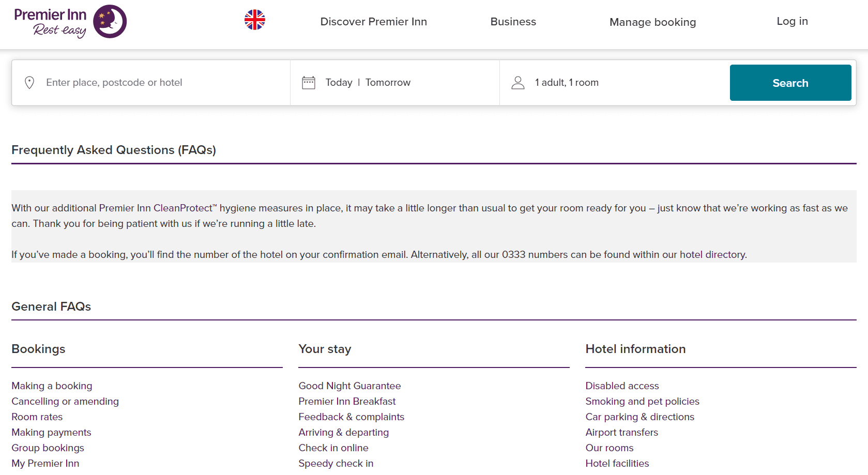This screenshot has height=475, width=868.
Task: Click the General FAQs heading
Action: pyautogui.click(x=51, y=307)
